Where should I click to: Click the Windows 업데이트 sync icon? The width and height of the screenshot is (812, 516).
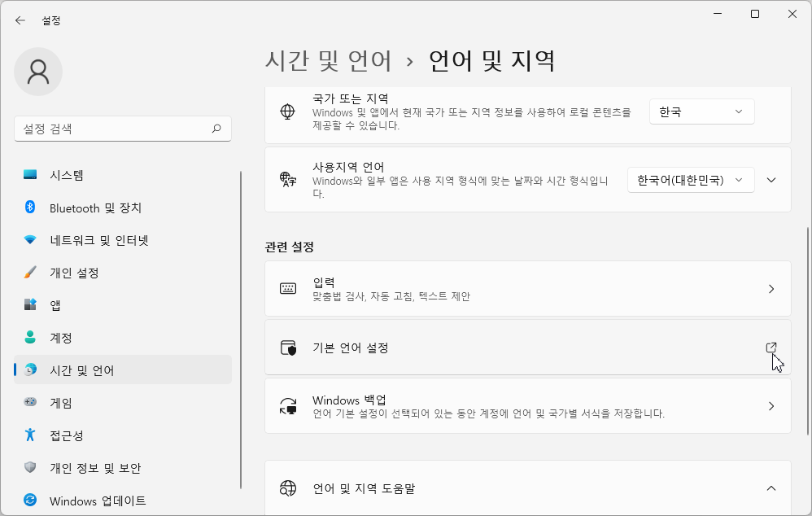pyautogui.click(x=30, y=500)
